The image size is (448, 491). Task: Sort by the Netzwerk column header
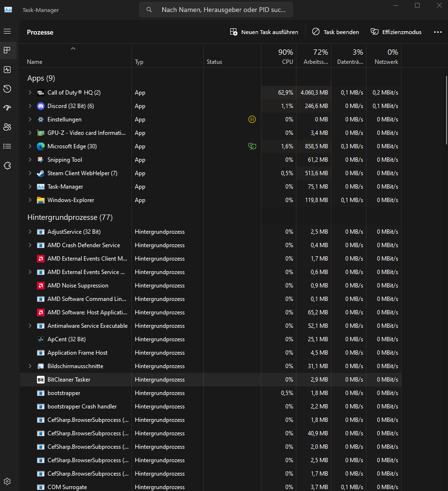(384, 56)
